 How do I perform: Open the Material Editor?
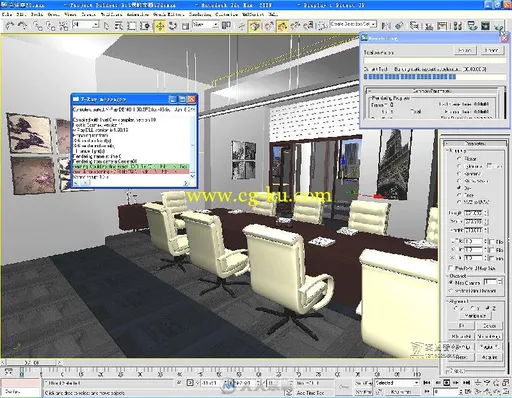458,25
